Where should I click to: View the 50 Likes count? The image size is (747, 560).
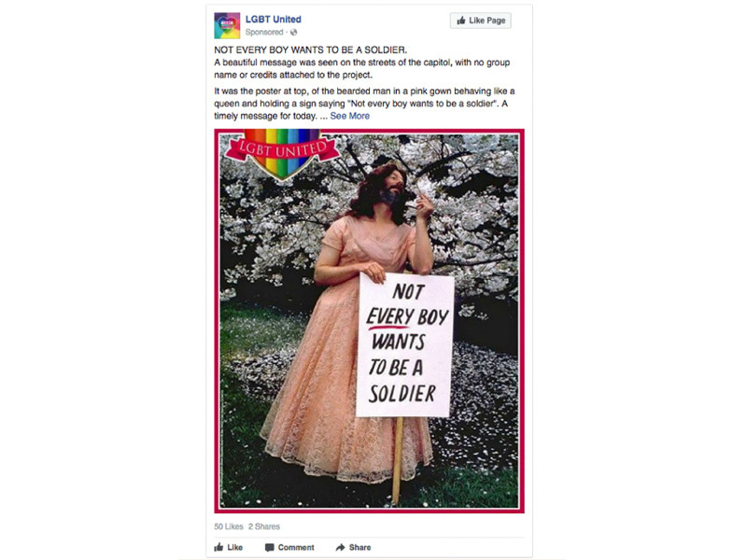click(229, 526)
